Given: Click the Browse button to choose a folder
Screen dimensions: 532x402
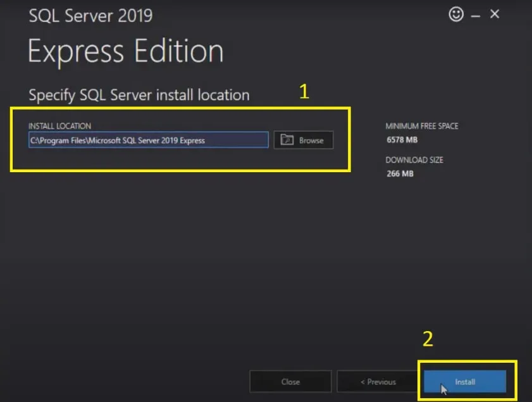Looking at the screenshot, I should pyautogui.click(x=303, y=140).
